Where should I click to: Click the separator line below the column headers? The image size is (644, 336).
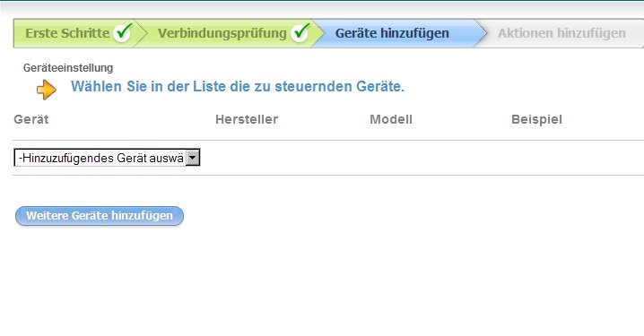click(328, 141)
